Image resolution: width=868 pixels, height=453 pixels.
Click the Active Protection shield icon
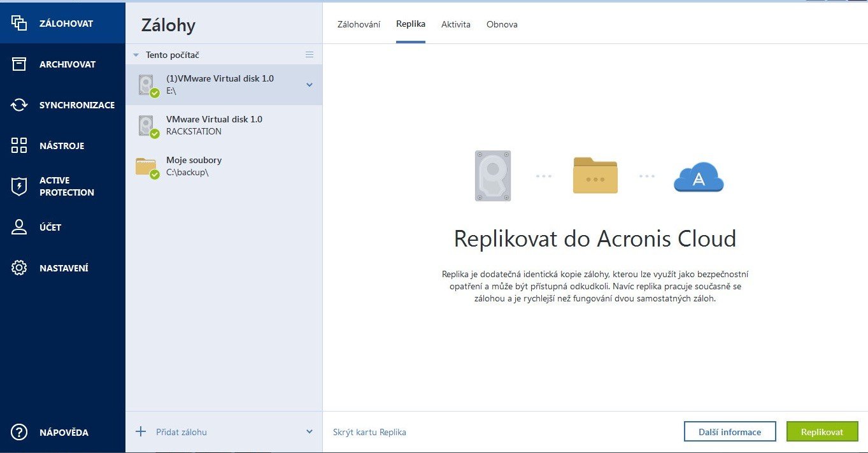click(x=19, y=186)
